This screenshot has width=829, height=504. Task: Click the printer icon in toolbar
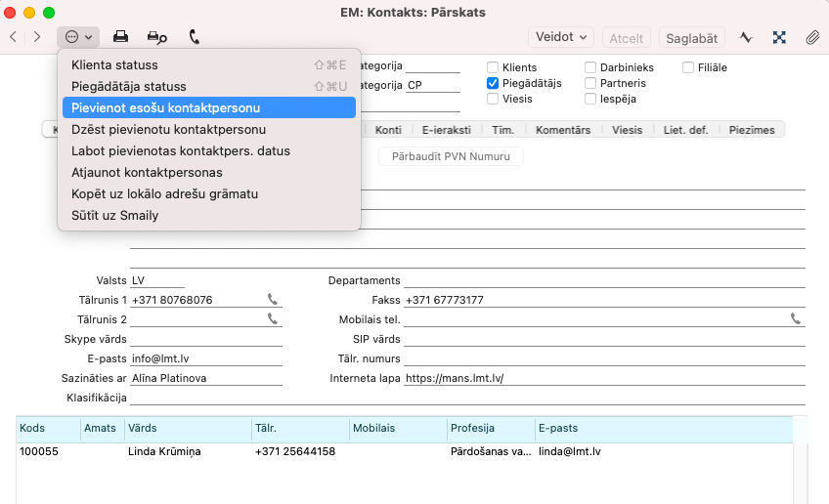coord(120,37)
